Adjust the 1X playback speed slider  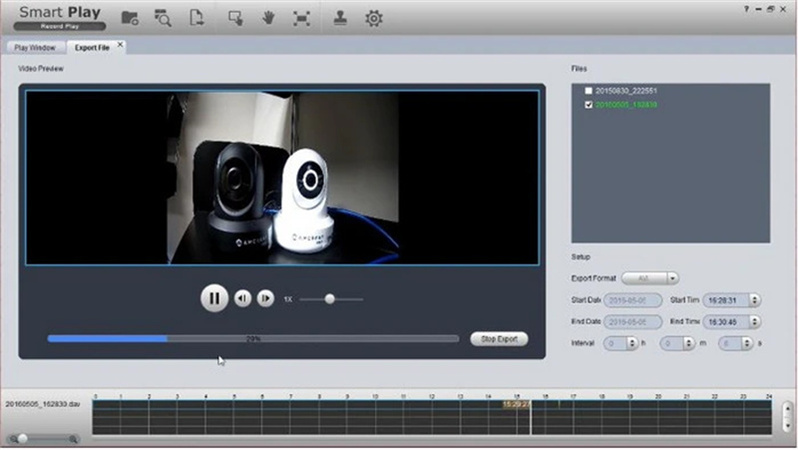(x=330, y=299)
